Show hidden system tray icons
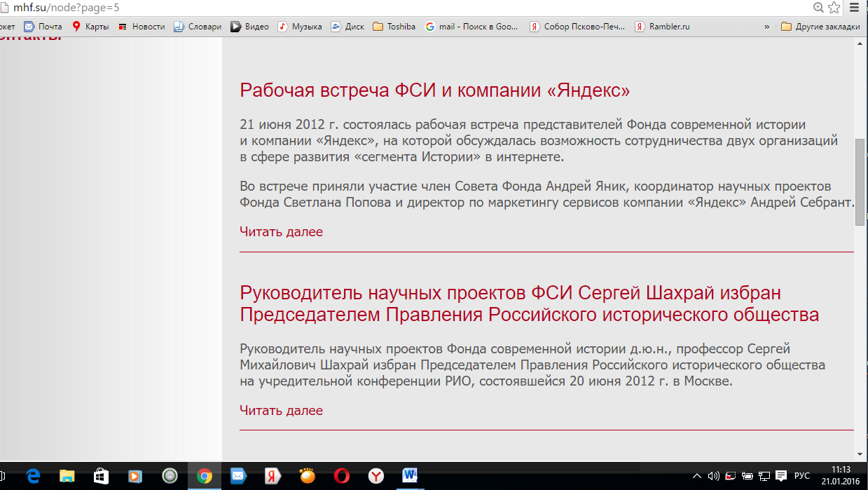Screen dimensions: 868x490 pyautogui.click(x=698, y=476)
